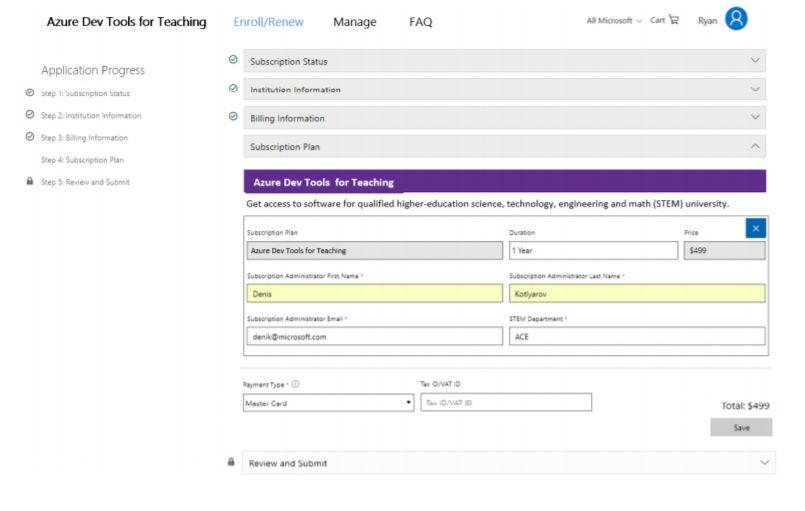
Task: Click the purple Azure Dev Tools for Teaching banner
Action: click(x=505, y=181)
